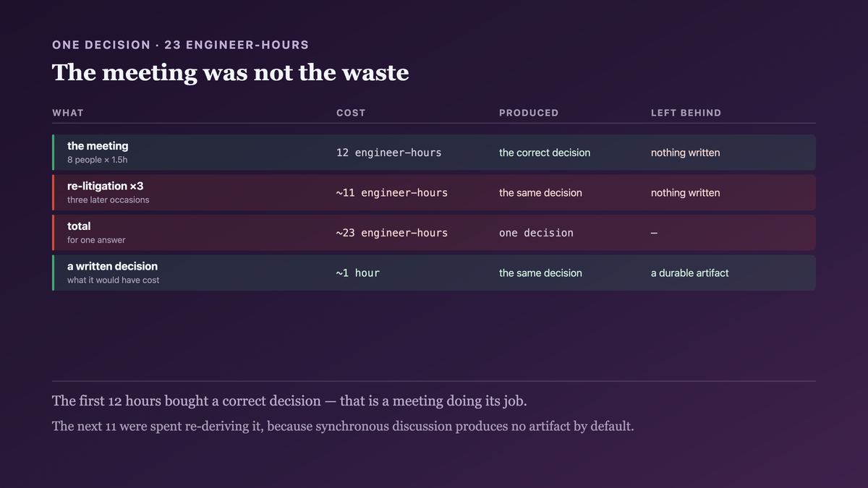Viewport: 868px width, 488px height.
Task: Click "nothing written" in the re-litigation row
Action: pyautogui.click(x=685, y=193)
